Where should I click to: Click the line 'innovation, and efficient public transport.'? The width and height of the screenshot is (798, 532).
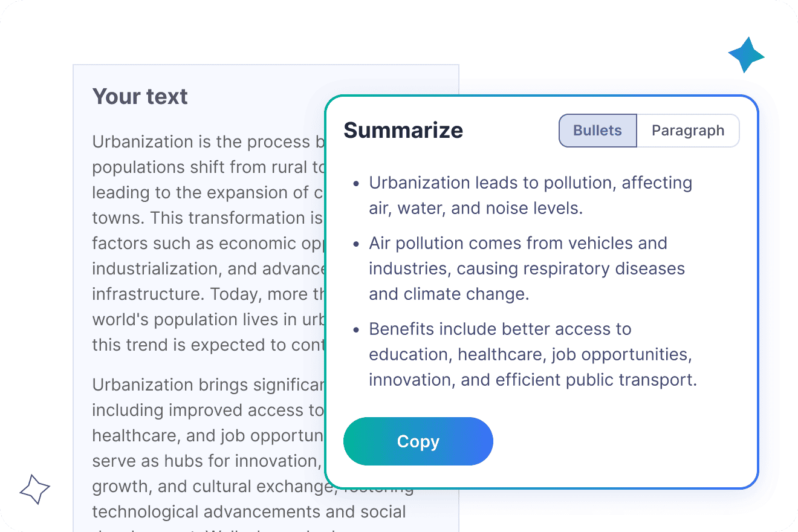point(533,380)
